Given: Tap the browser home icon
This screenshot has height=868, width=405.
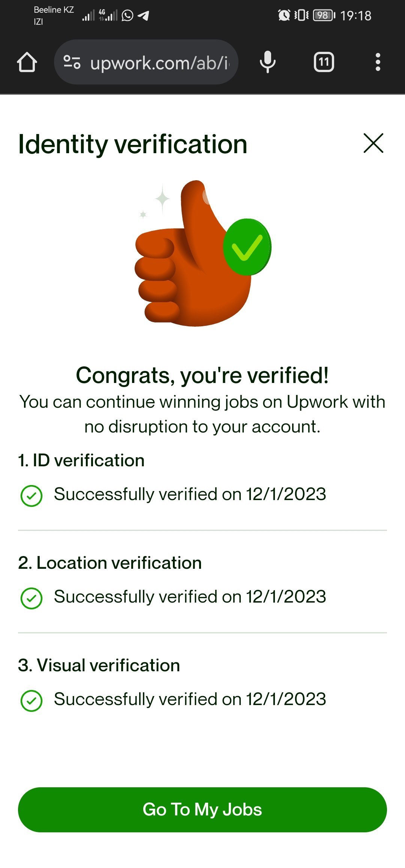Looking at the screenshot, I should pos(27,62).
